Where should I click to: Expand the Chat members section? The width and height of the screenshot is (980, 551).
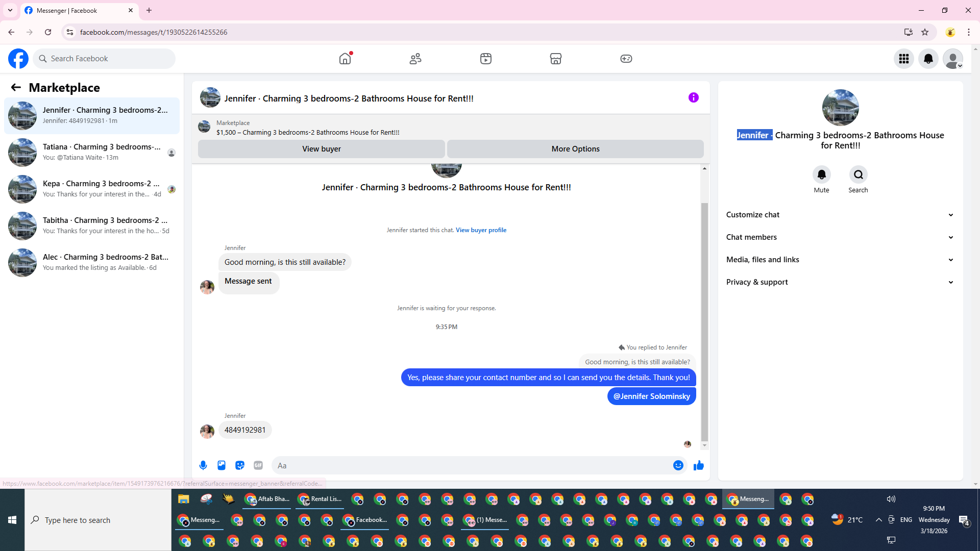tap(840, 237)
